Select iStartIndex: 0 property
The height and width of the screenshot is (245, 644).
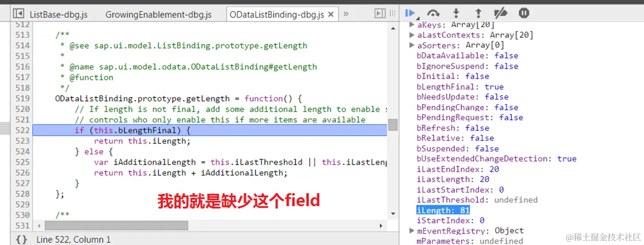[x=450, y=220]
